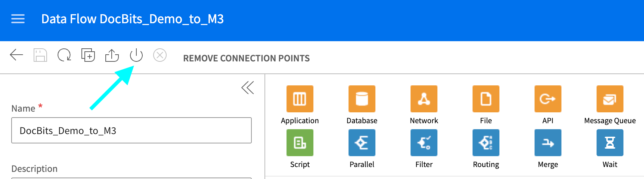Viewport: 644px width, 179px height.
Task: Export the data flow with share icon
Action: pos(112,55)
